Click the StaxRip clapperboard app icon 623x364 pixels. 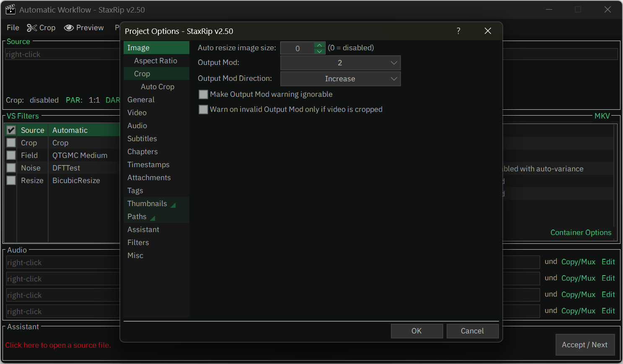[x=10, y=10]
